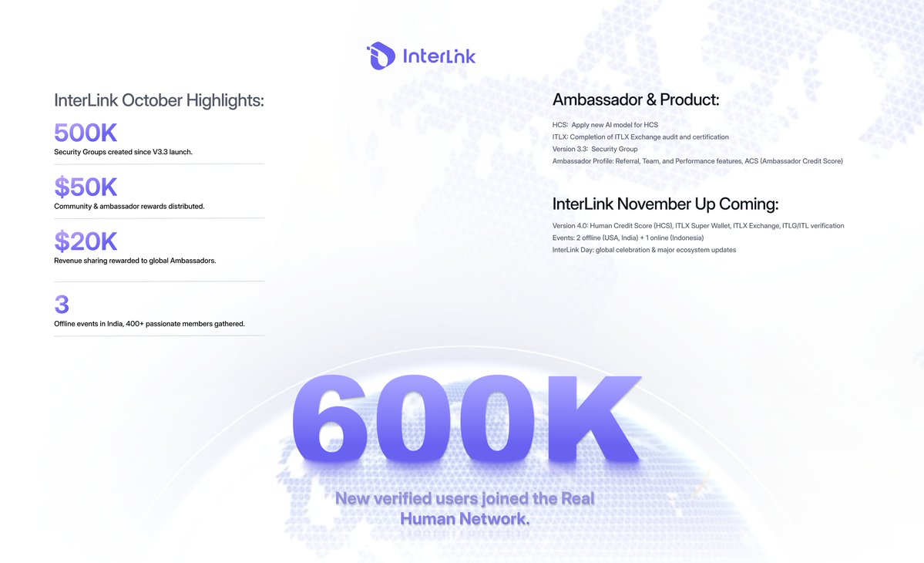This screenshot has width=924, height=563.
Task: Select the 'Ambassador & Product:' heading
Action: [636, 99]
